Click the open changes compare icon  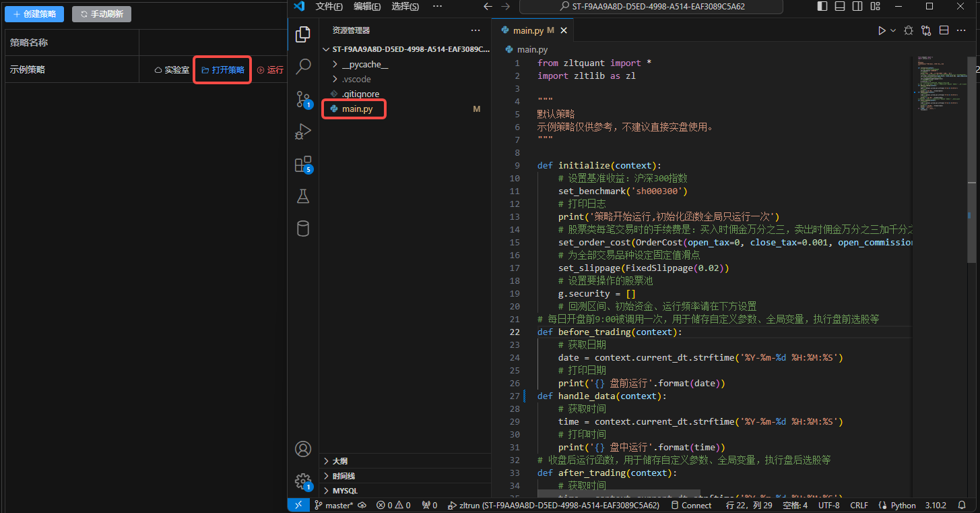[927, 30]
